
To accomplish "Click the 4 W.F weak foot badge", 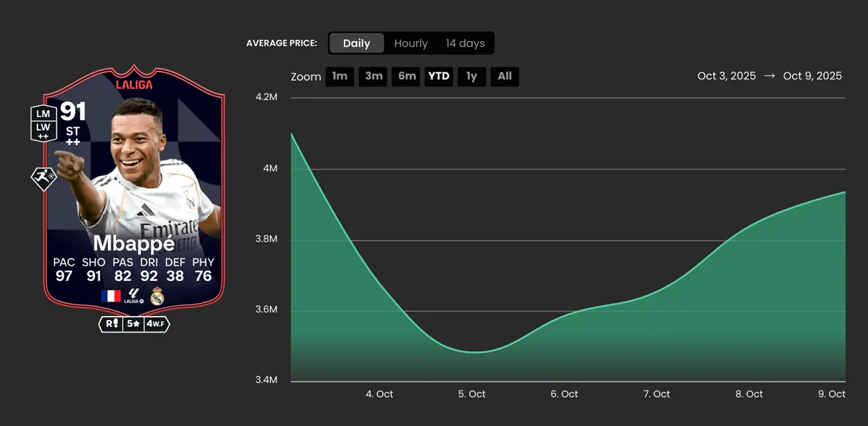I will tap(157, 323).
